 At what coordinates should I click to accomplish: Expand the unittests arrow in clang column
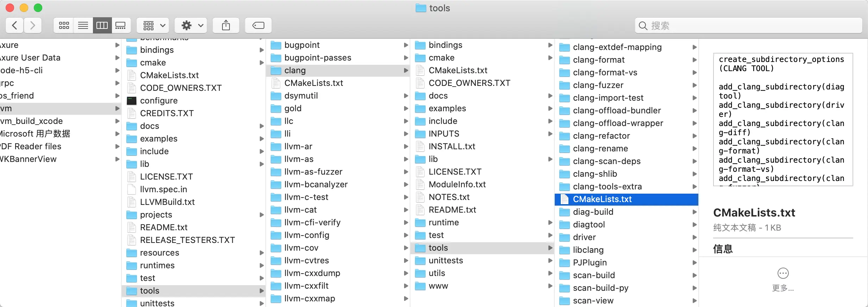coord(550,261)
